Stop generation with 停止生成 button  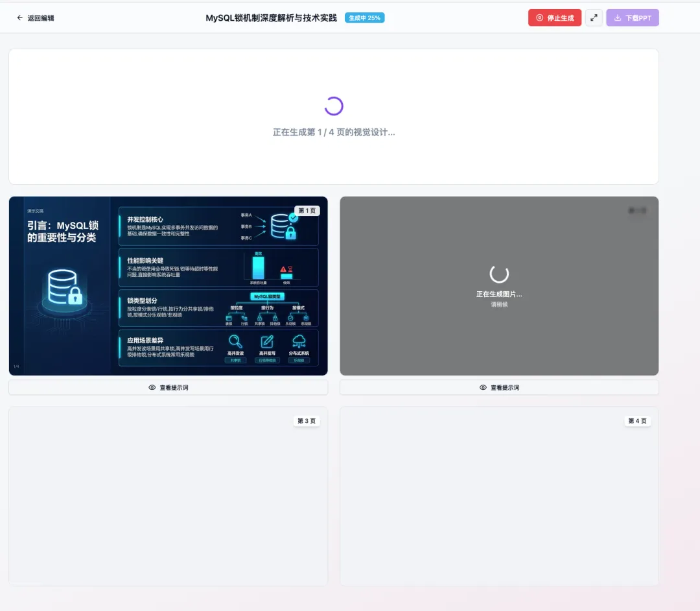coord(554,18)
